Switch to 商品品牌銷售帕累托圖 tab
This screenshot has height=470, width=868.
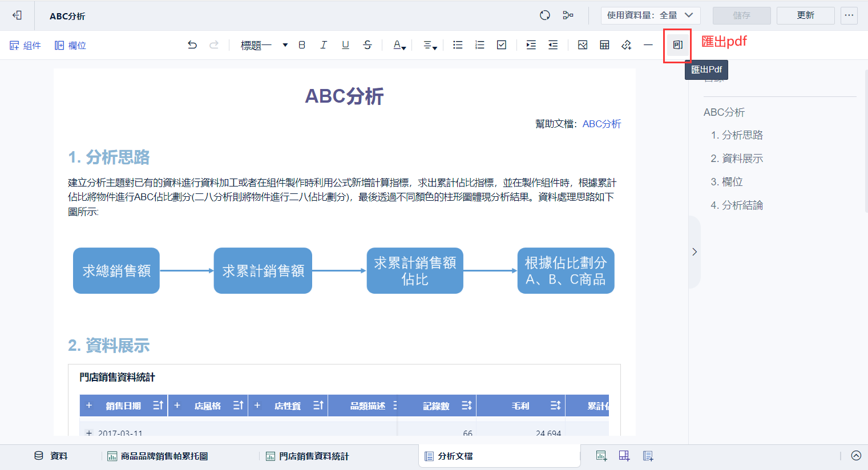click(x=158, y=456)
